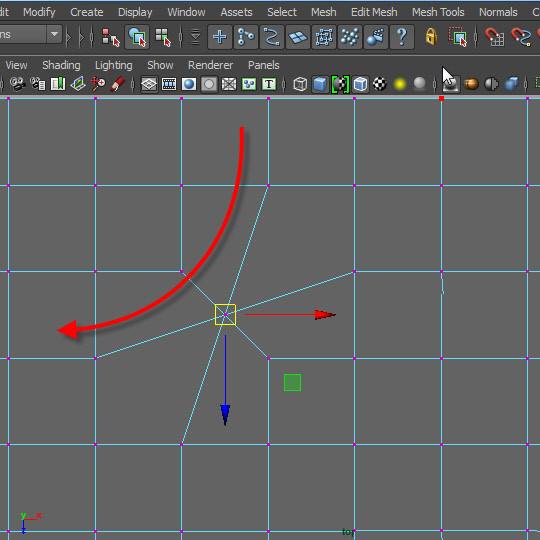
Task: Click the 2D Pan/Zoom icon
Action: [98, 84]
